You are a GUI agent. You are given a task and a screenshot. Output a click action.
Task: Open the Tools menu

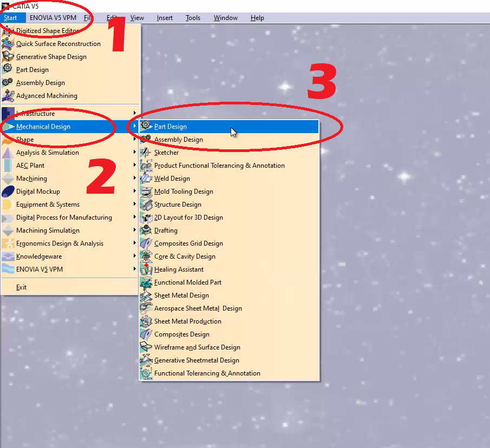(x=193, y=18)
